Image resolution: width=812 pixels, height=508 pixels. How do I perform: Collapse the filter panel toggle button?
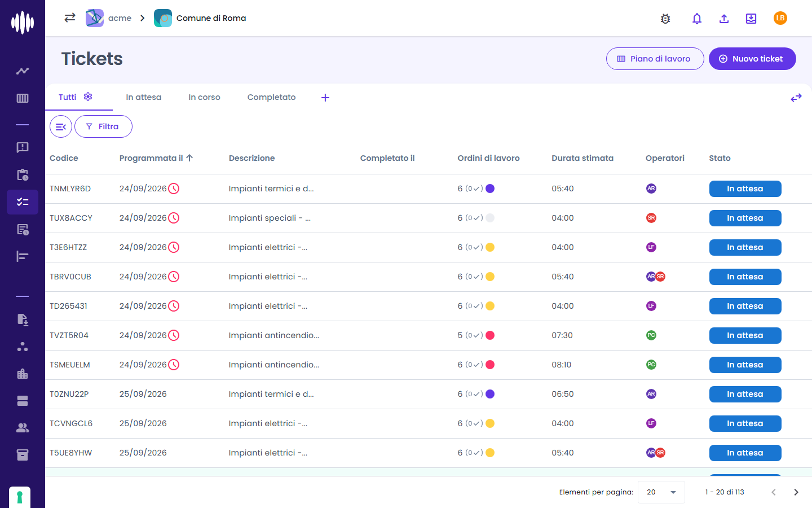tap(61, 126)
